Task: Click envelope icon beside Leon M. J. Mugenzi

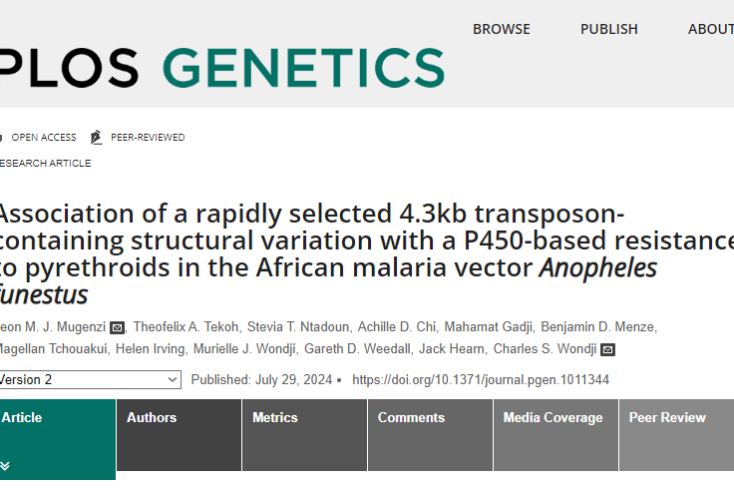Action: tap(117, 328)
